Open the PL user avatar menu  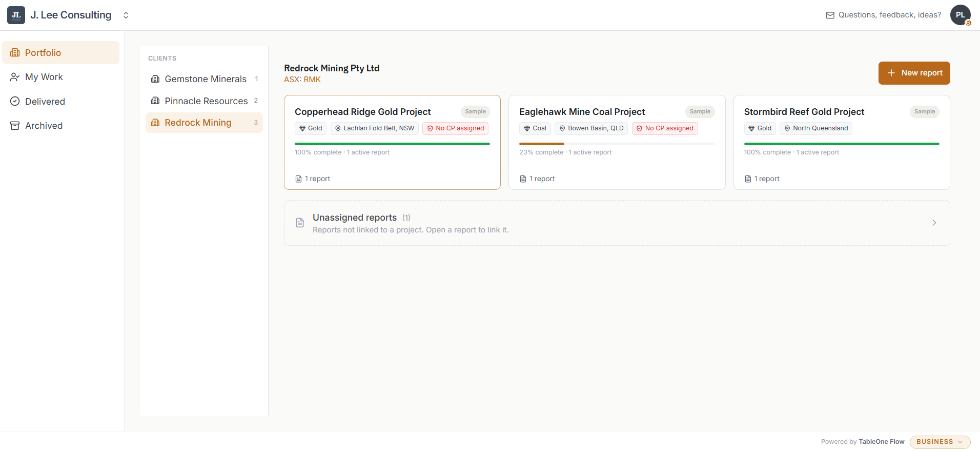[x=960, y=15]
